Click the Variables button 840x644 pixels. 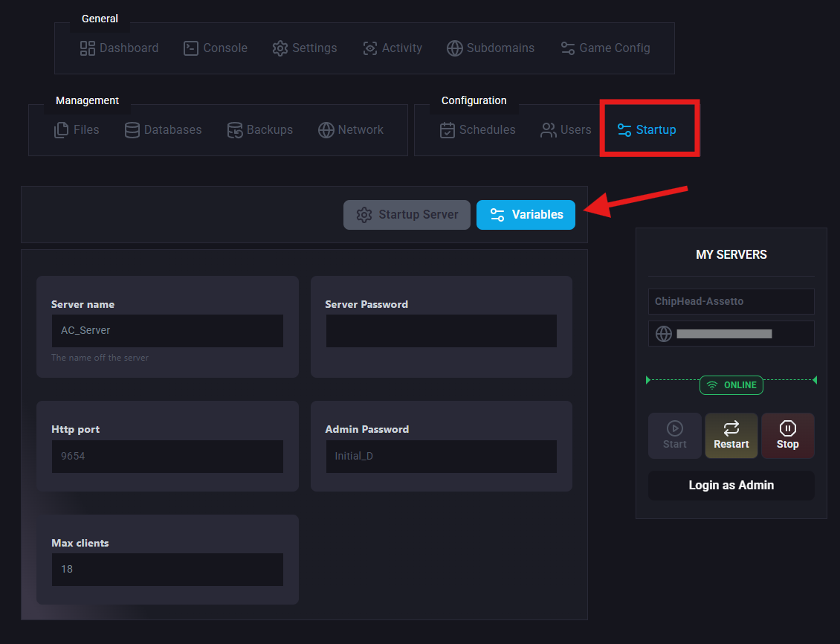(x=526, y=215)
